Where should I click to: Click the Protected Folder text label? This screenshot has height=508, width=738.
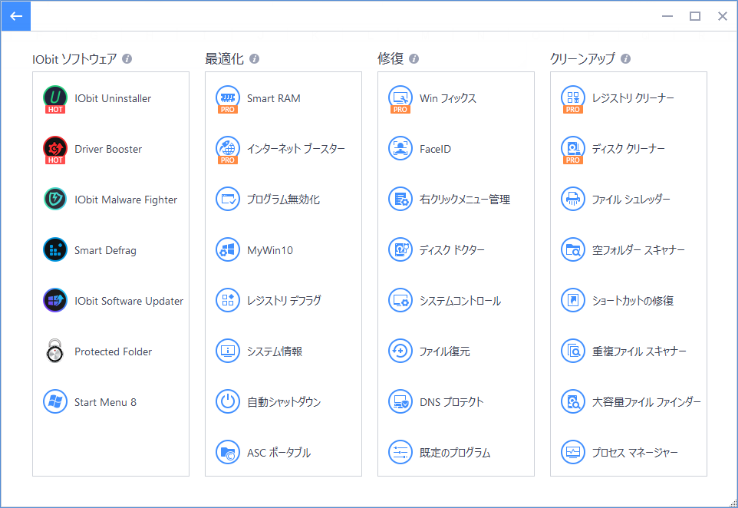[113, 352]
